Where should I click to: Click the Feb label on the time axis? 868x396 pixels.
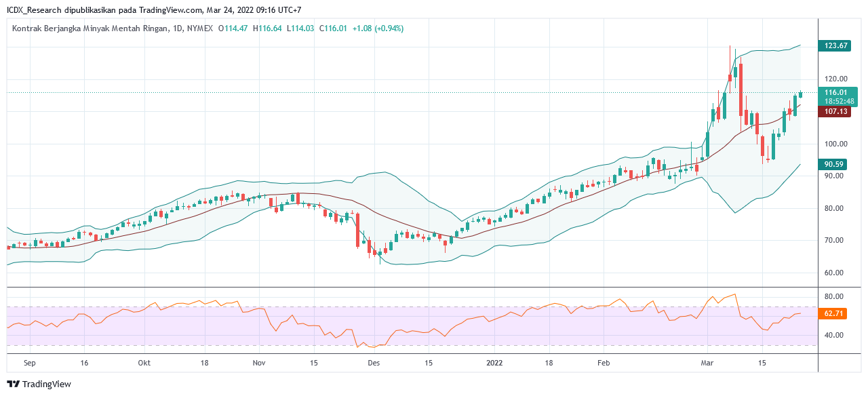[x=604, y=363]
